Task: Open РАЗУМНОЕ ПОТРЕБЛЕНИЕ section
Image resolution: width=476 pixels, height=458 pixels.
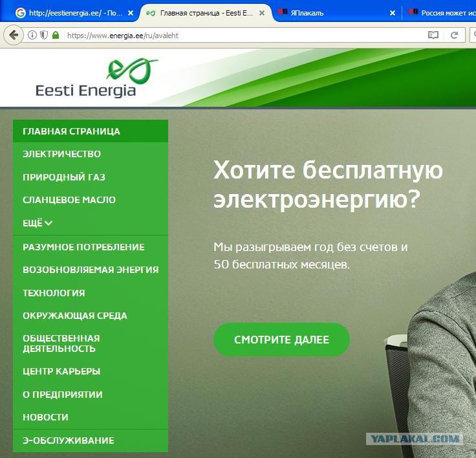Action: [91, 247]
